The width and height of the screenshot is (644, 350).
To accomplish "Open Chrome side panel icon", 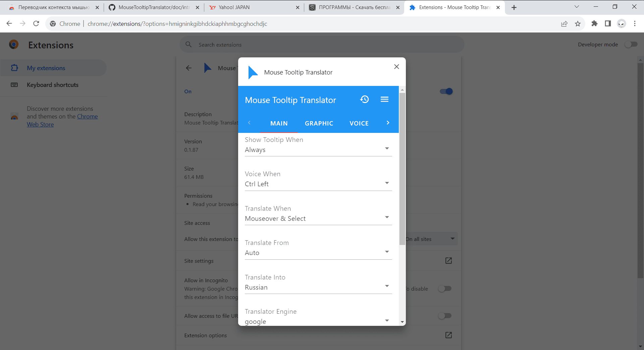I will [x=608, y=23].
